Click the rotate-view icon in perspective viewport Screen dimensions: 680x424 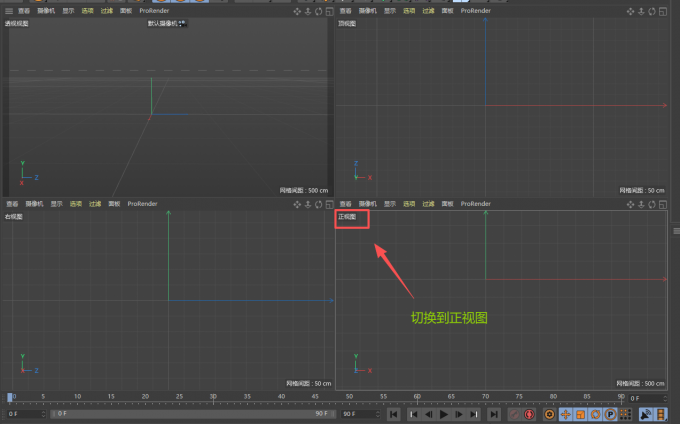[318, 11]
